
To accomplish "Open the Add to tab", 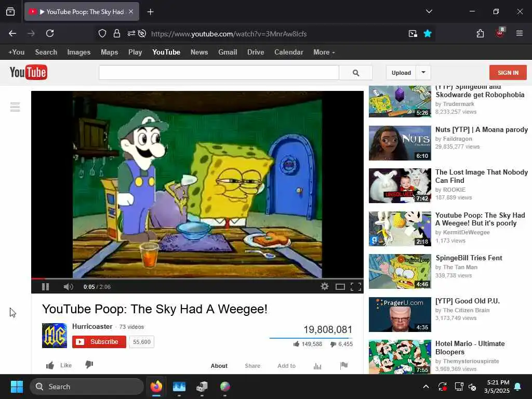I will pos(287,366).
